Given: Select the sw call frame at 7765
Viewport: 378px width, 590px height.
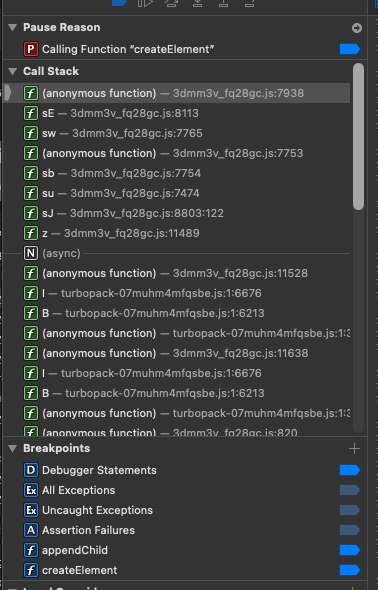Looking at the screenshot, I should click(177, 133).
